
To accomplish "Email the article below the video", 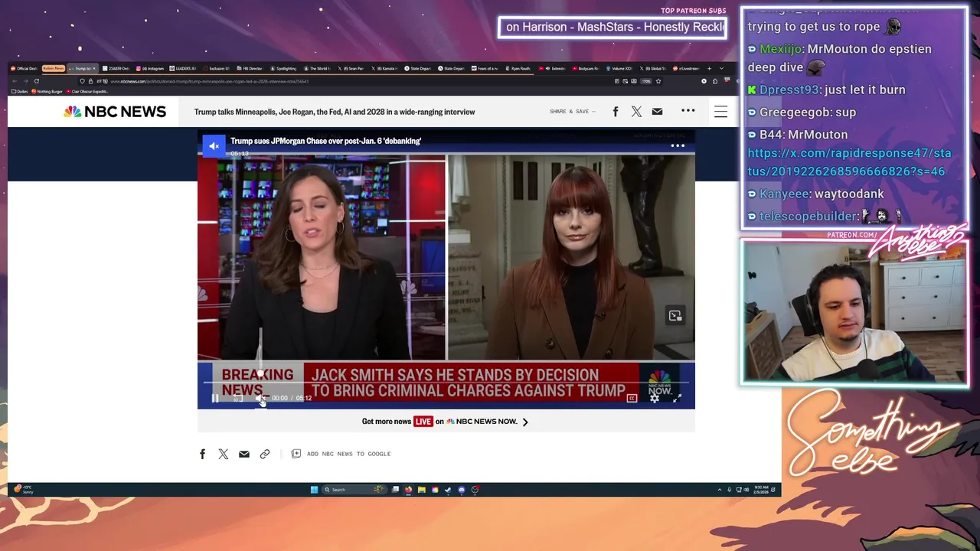I will tap(244, 454).
